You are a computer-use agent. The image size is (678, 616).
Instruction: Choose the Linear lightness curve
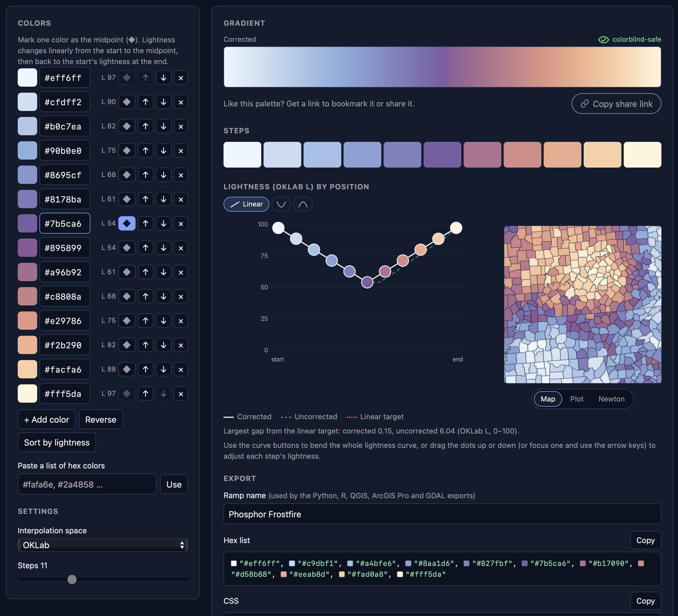[x=246, y=204]
